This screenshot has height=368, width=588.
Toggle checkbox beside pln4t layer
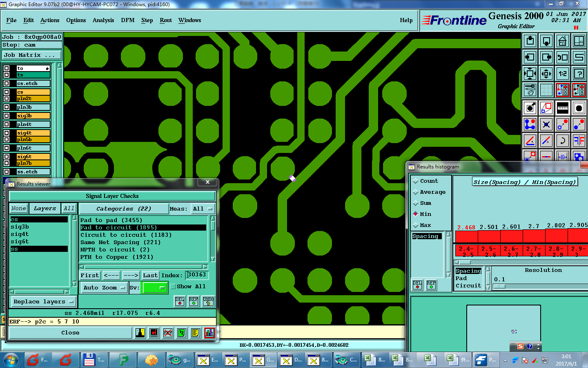tap(7, 124)
